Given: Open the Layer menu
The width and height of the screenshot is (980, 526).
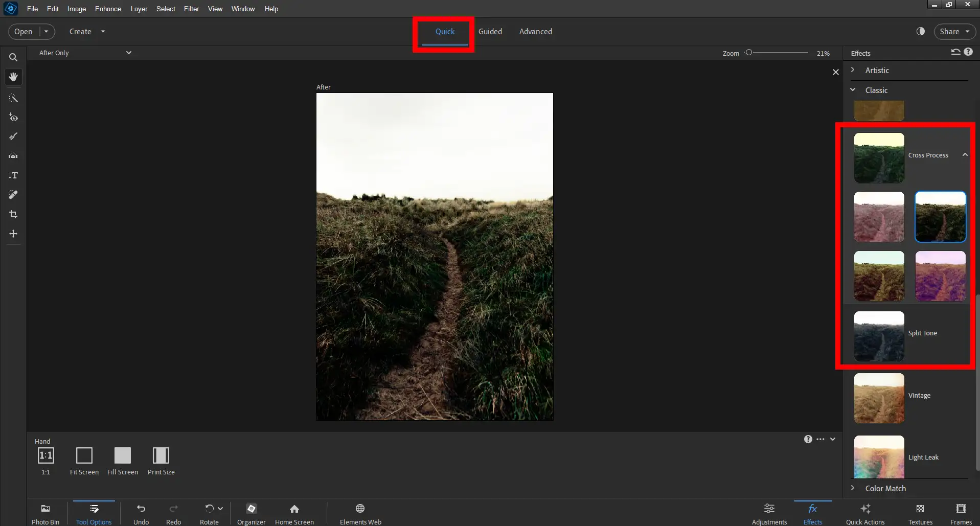Looking at the screenshot, I should 139,9.
